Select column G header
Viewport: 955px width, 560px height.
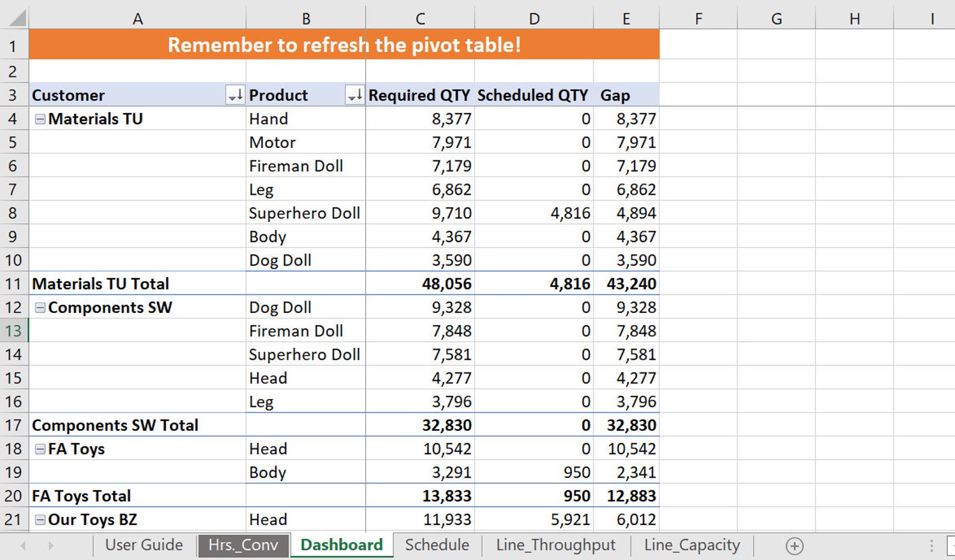776,19
